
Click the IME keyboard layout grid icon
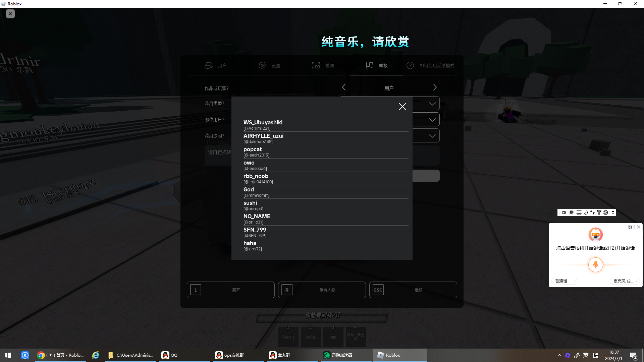click(x=572, y=213)
